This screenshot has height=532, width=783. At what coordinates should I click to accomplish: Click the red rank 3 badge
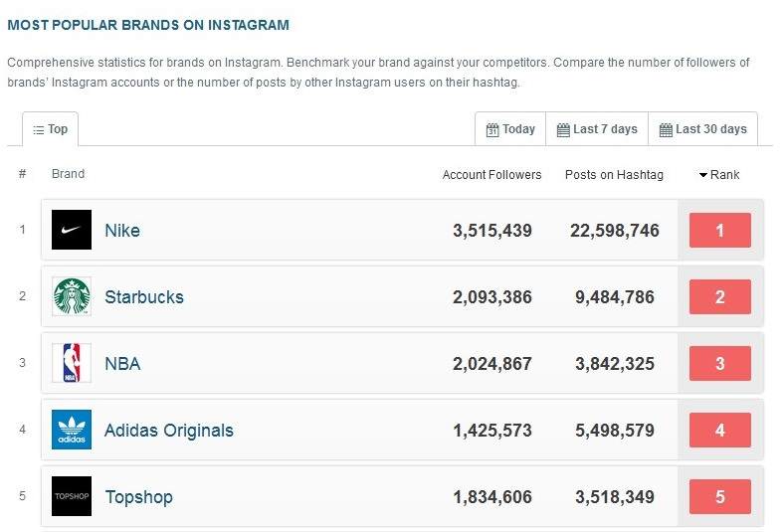click(x=720, y=363)
